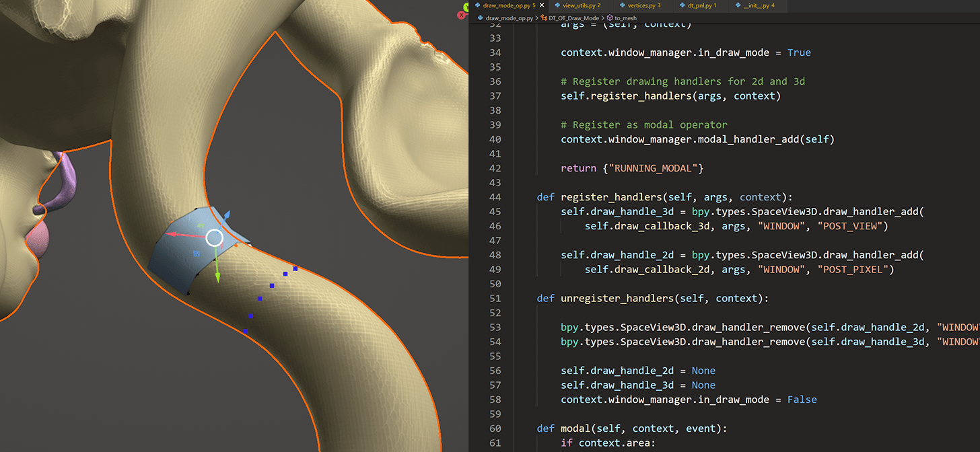The width and height of the screenshot is (980, 452).
Task: Click the green plane handle on the gizmo
Action: pos(200,225)
